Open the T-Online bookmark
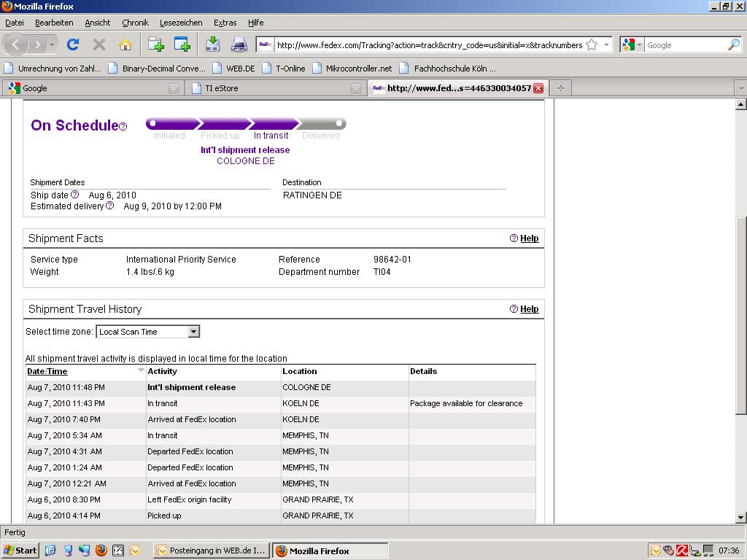The image size is (747, 560). pyautogui.click(x=284, y=68)
